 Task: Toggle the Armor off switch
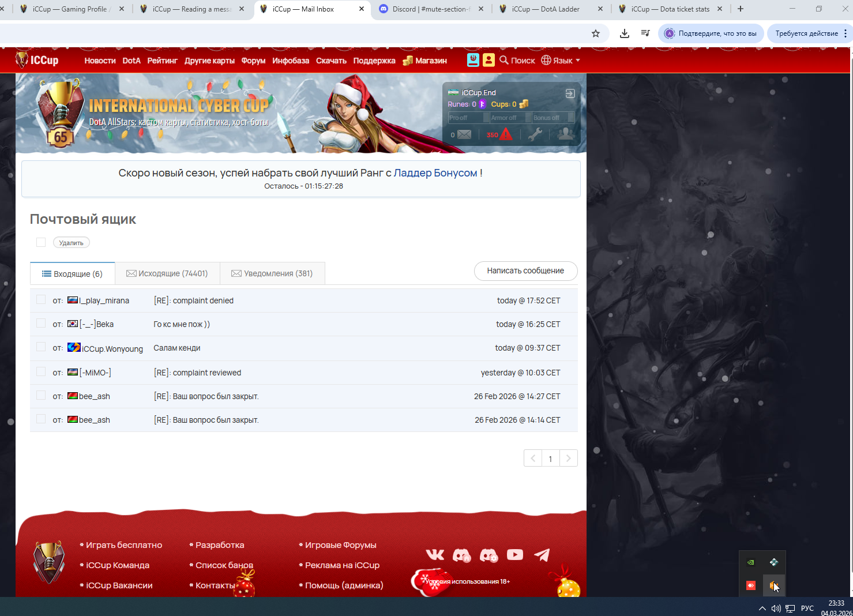[x=511, y=118]
